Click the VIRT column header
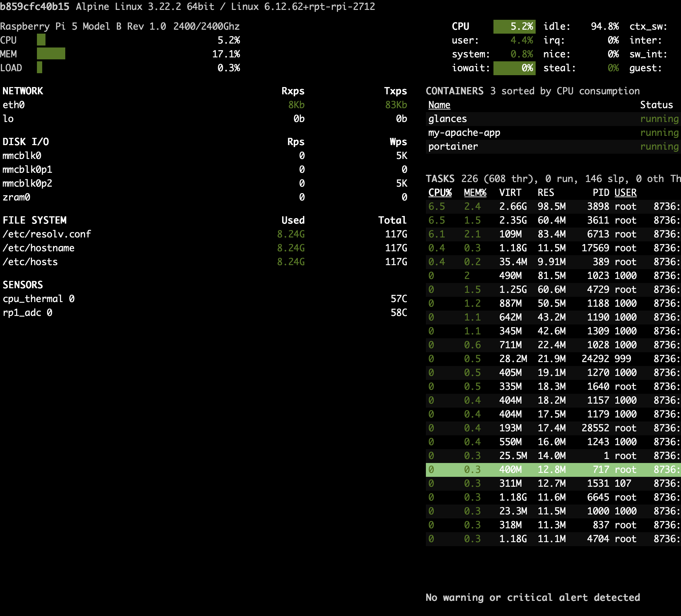Image resolution: width=681 pixels, height=616 pixels. pyautogui.click(x=510, y=193)
